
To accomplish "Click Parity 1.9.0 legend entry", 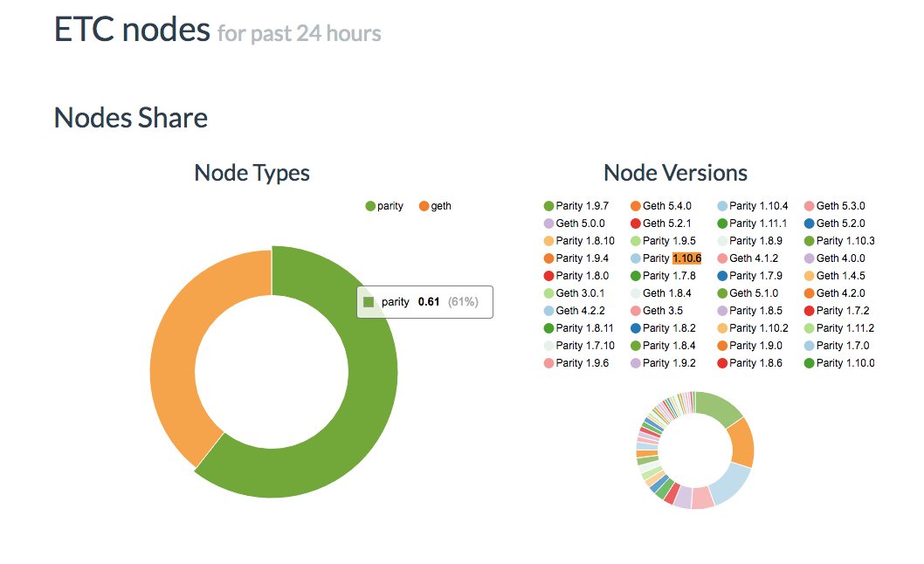I will [749, 346].
